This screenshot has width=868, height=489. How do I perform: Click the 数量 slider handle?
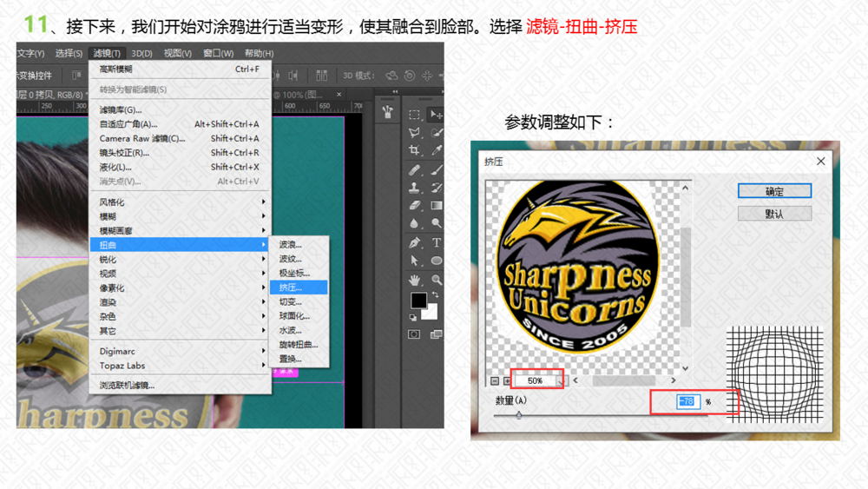click(519, 414)
